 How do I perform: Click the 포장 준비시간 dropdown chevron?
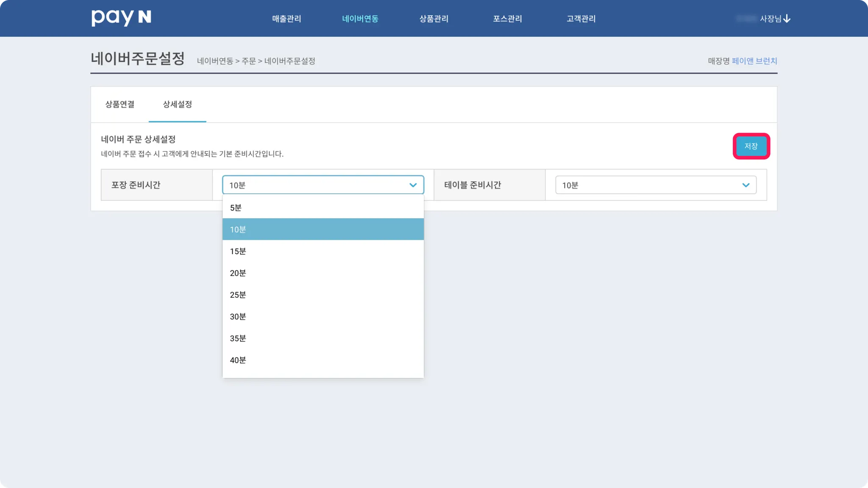pos(413,185)
